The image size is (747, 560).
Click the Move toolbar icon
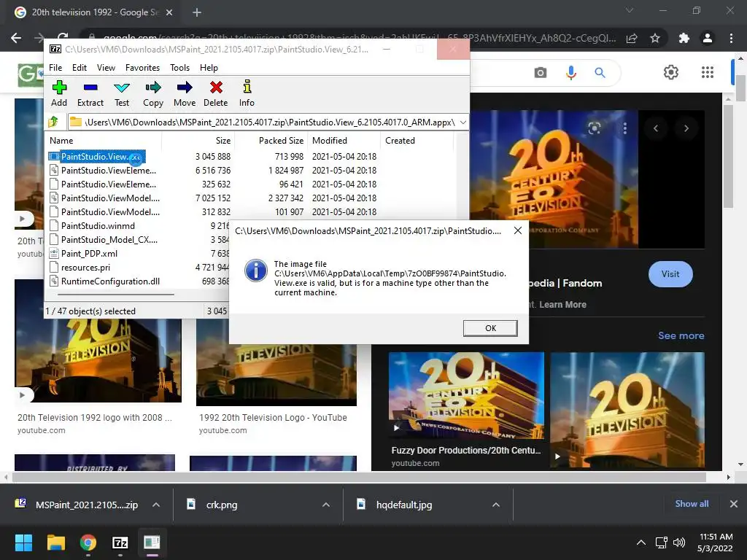pyautogui.click(x=185, y=94)
